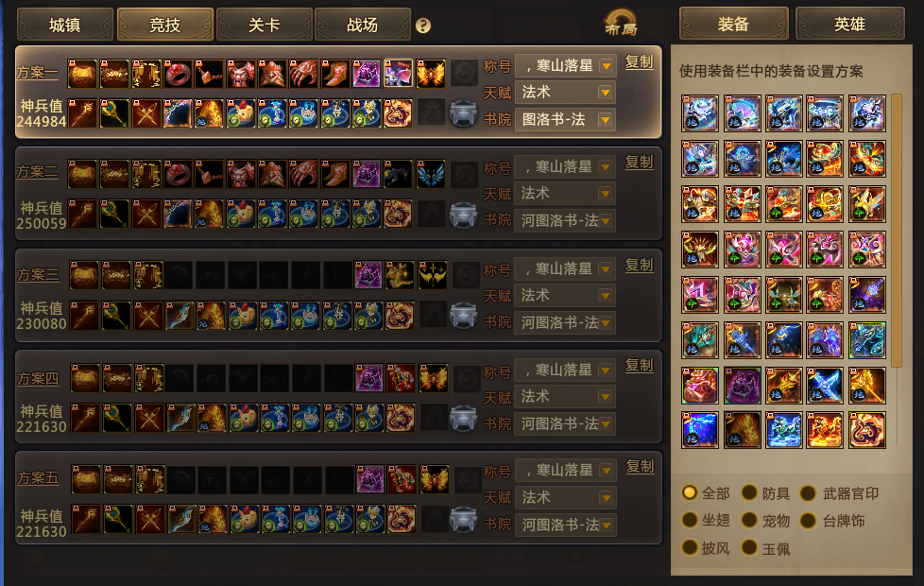Select the red ring in 方案一 row
Image resolution: width=924 pixels, height=586 pixels.
pyautogui.click(x=178, y=74)
